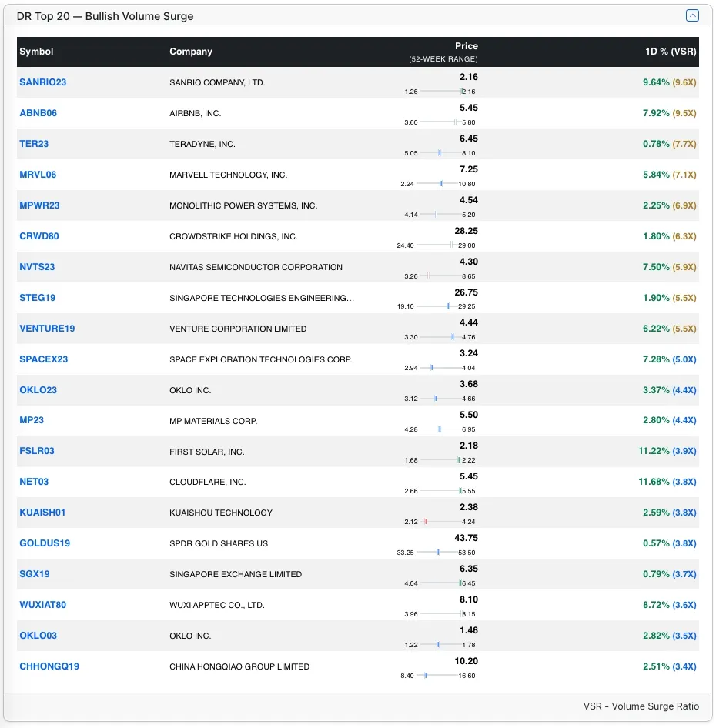Click the Price column header
This screenshot has width=716, height=728.
(x=466, y=46)
